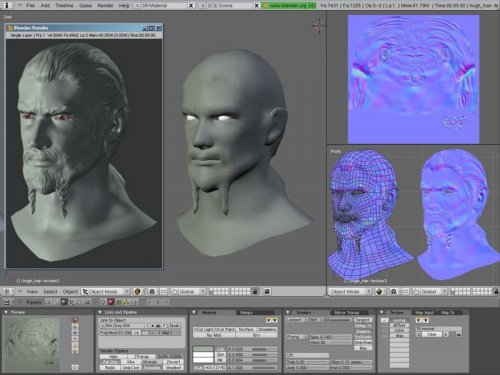Open the left viewport draw type selector
This screenshot has height=375, width=500.
(138, 292)
